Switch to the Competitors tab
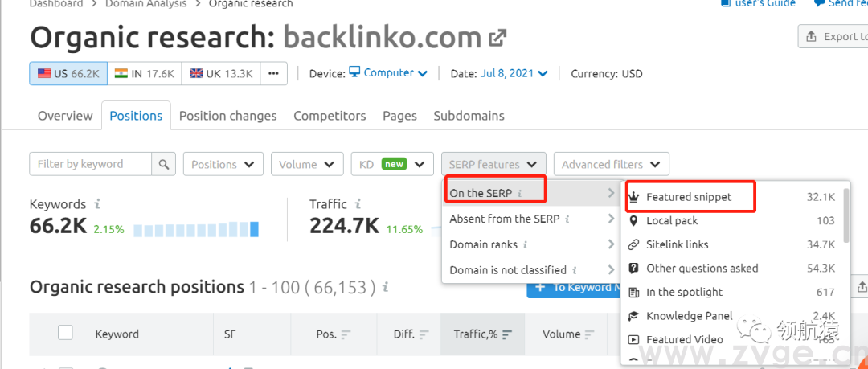868x369 pixels. click(330, 116)
